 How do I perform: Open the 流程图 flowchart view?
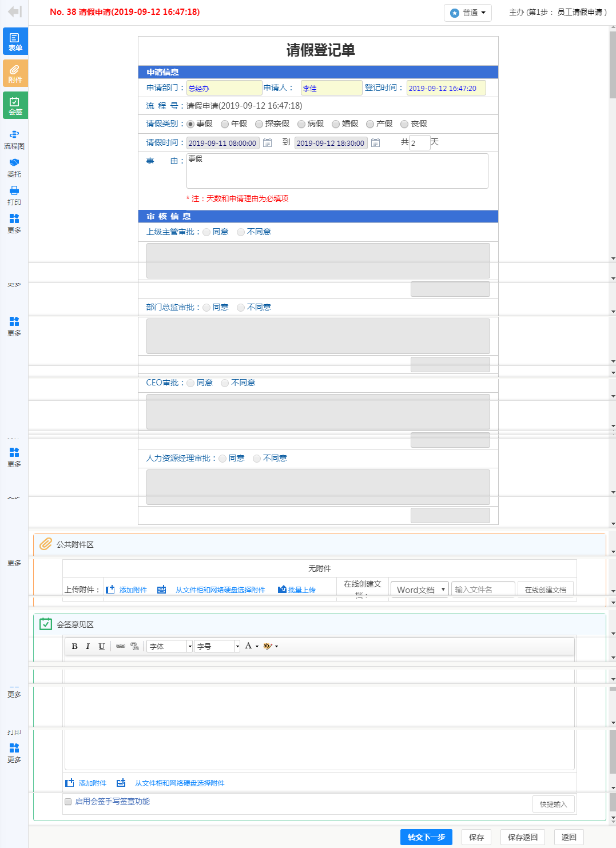point(14,139)
